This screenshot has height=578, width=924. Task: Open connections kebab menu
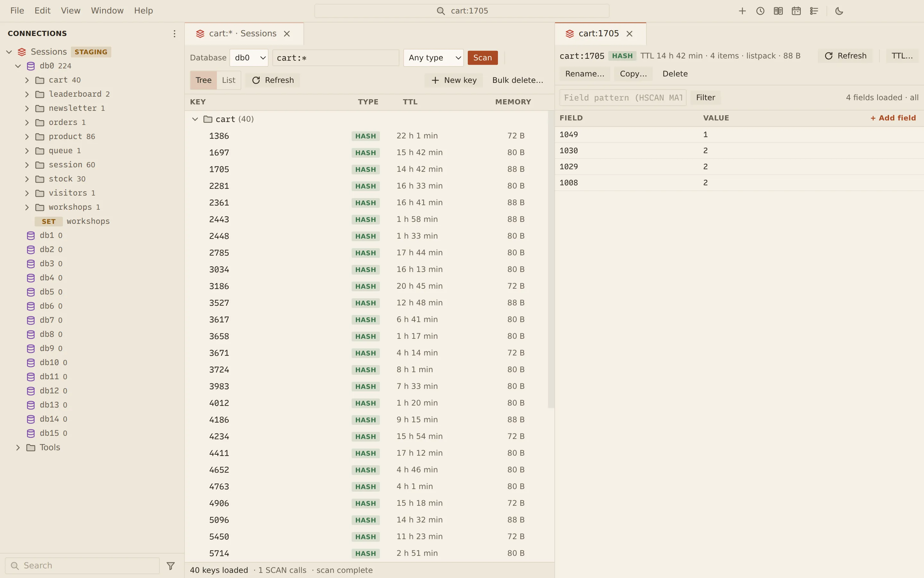point(174,34)
